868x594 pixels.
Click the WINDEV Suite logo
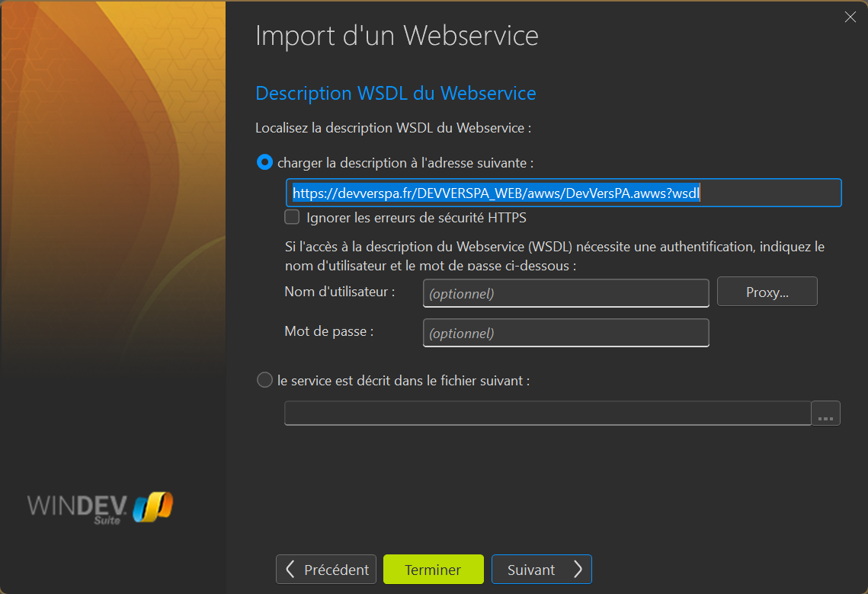point(100,507)
